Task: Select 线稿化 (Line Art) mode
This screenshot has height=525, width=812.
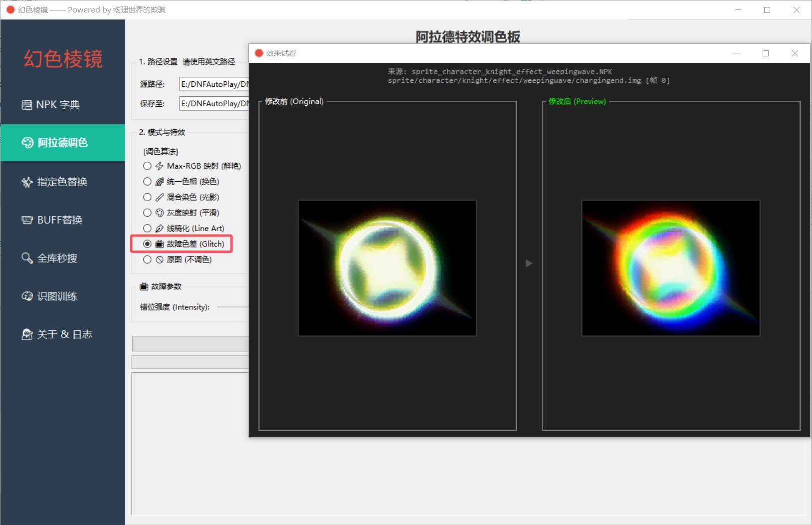Action: (147, 228)
